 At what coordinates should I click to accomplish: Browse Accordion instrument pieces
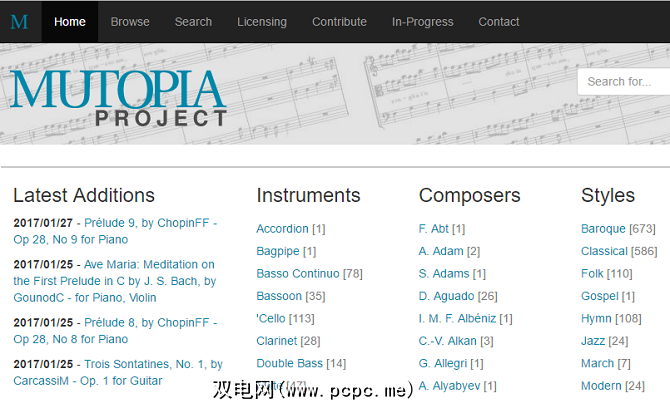(x=282, y=229)
